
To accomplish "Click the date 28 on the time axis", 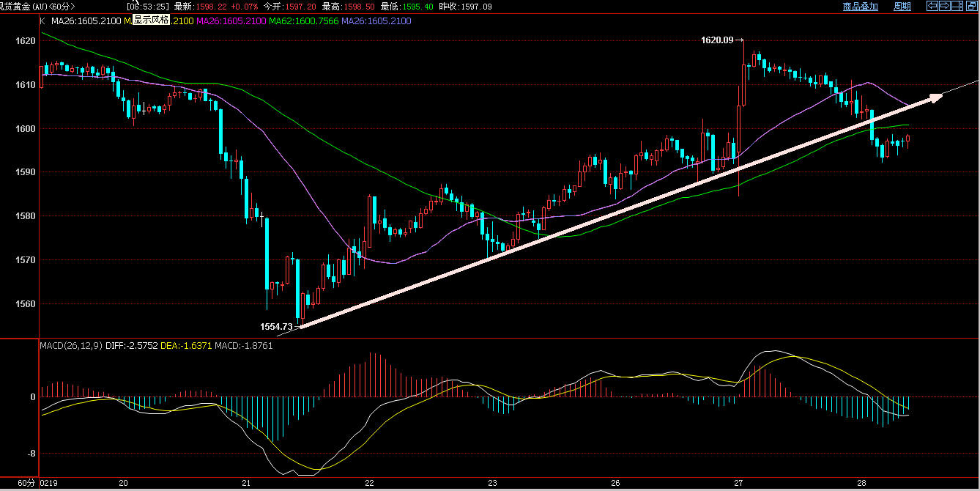I will pyautogui.click(x=861, y=484).
